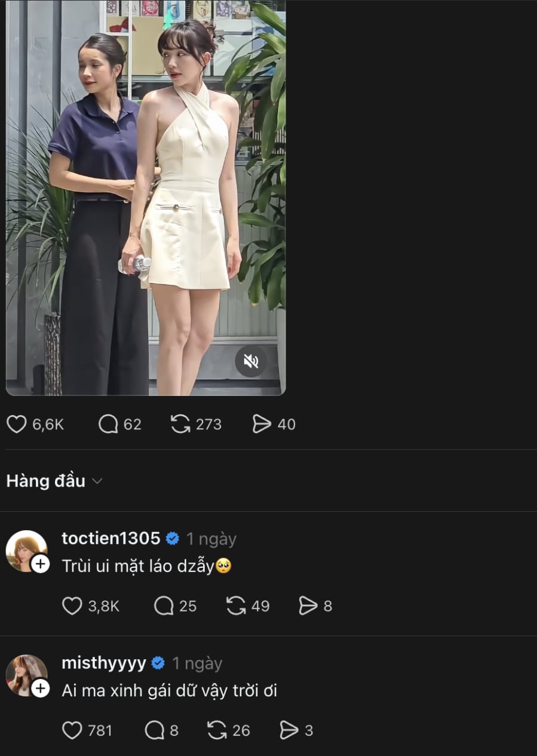
Task: Repost the main post showing 273 reposts
Action: [x=180, y=425]
